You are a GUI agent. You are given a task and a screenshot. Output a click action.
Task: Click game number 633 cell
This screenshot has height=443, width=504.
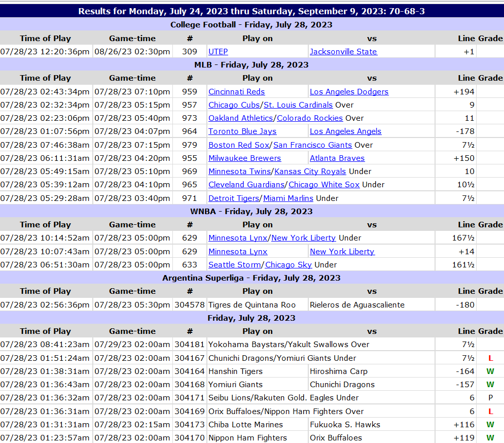190,265
